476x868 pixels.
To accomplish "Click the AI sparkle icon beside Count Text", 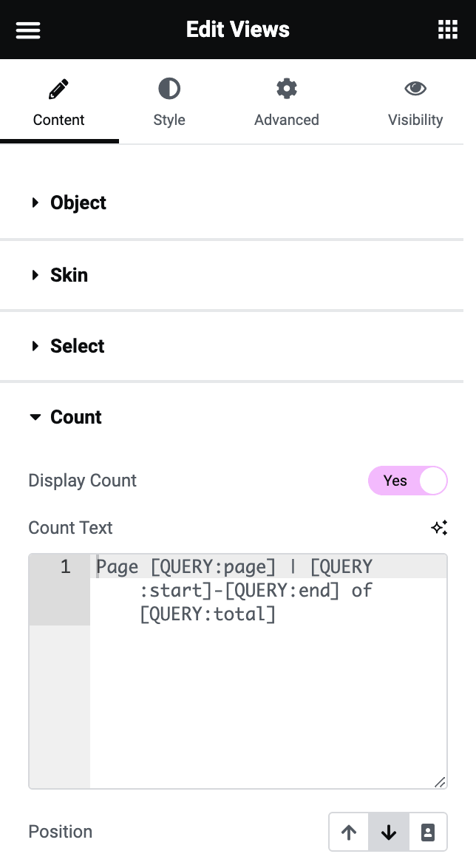I will 439,528.
